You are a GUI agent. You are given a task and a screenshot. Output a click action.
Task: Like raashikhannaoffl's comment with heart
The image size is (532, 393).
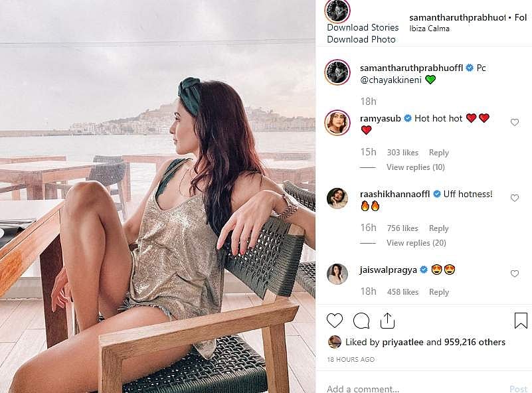click(514, 198)
